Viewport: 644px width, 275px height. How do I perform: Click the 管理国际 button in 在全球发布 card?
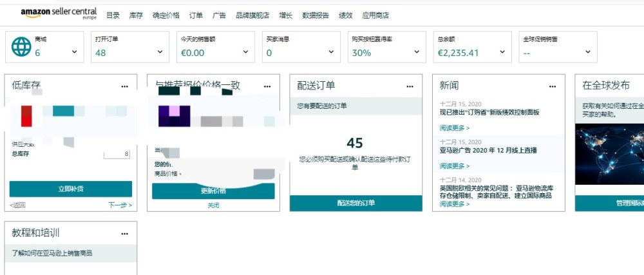609,203
